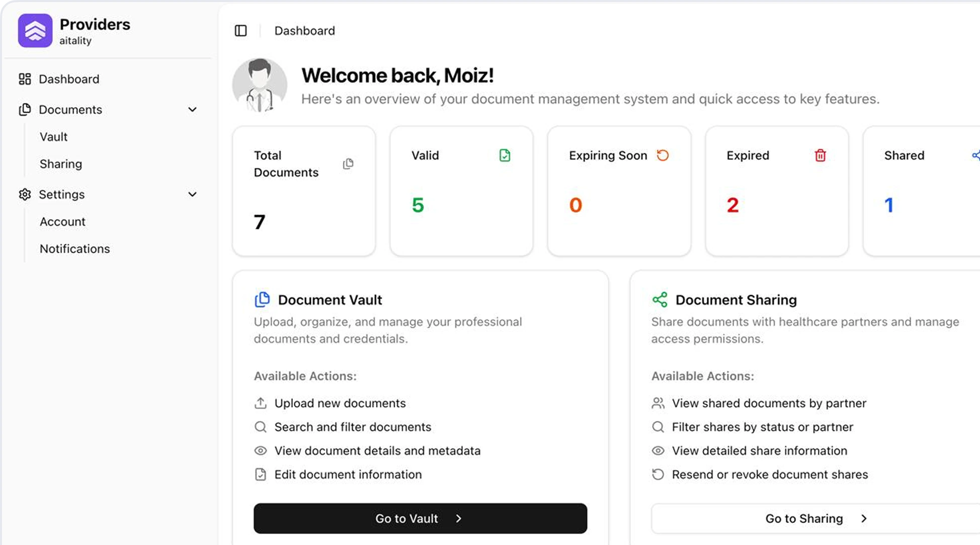Open Notifications settings in sidebar
The height and width of the screenshot is (545, 980).
click(74, 249)
